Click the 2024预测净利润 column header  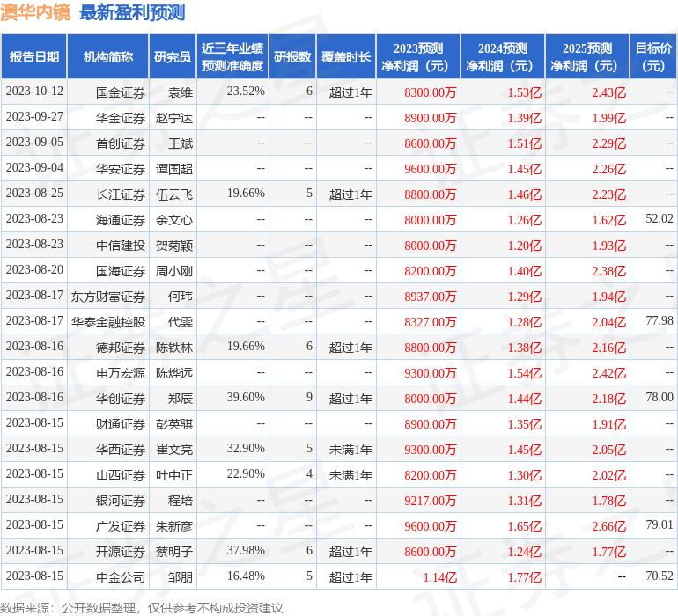(503, 56)
